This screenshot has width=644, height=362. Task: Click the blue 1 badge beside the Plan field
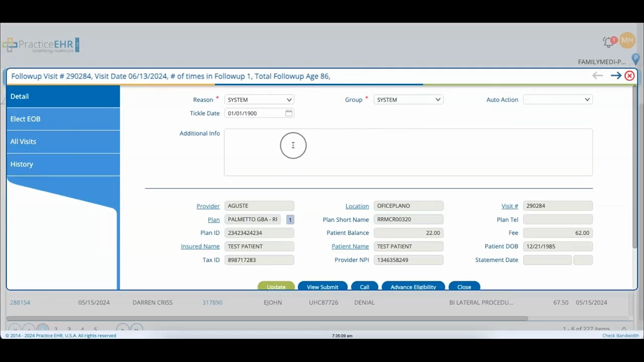click(290, 220)
